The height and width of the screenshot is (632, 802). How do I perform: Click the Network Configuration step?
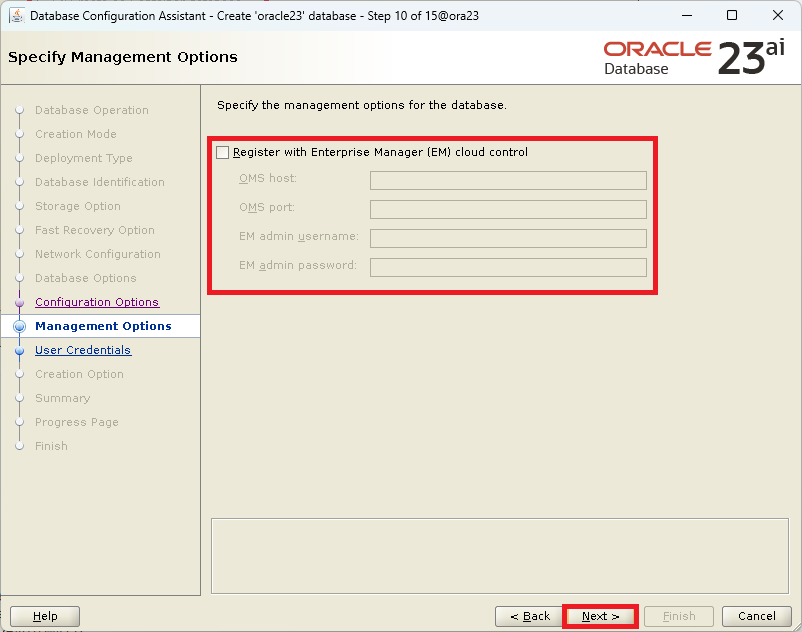(x=98, y=254)
